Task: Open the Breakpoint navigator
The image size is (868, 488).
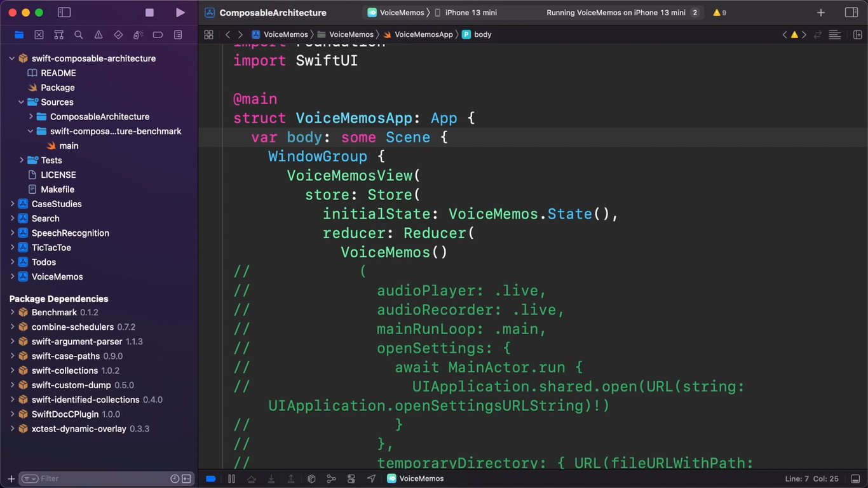Action: click(158, 35)
